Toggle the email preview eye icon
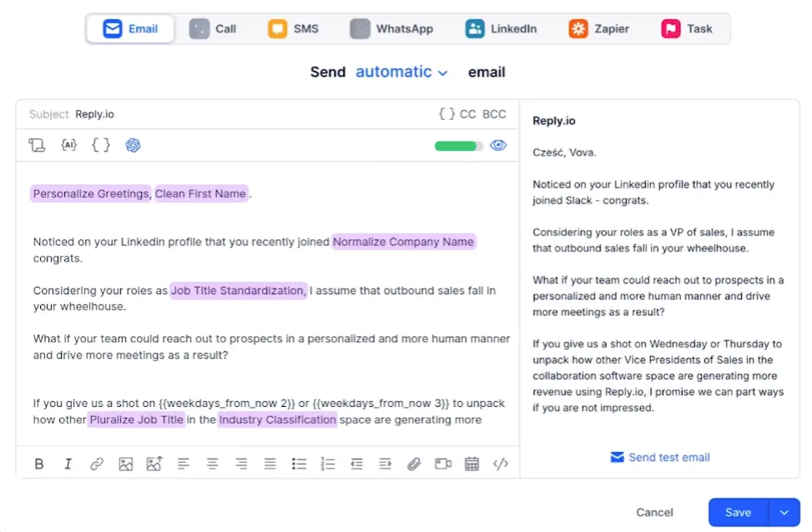 tap(499, 144)
